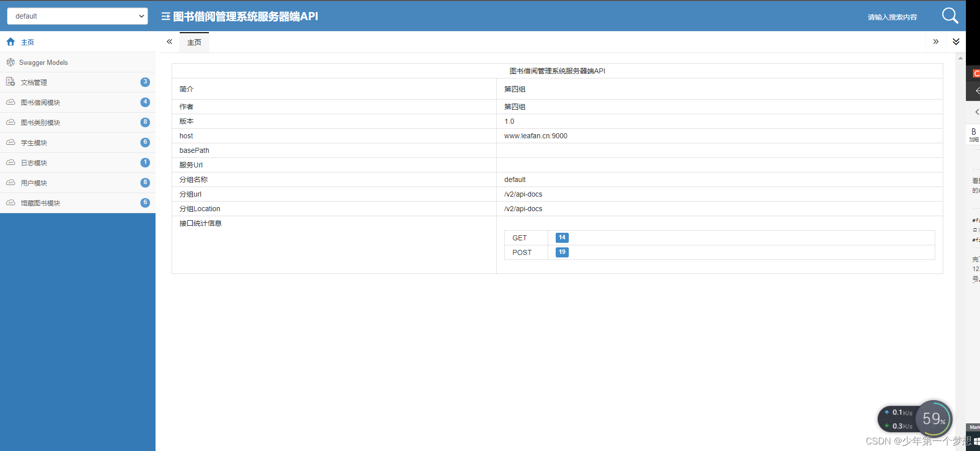The height and width of the screenshot is (451, 980).
Task: Toggle the sidebar menu hamburger icon
Action: point(166,17)
